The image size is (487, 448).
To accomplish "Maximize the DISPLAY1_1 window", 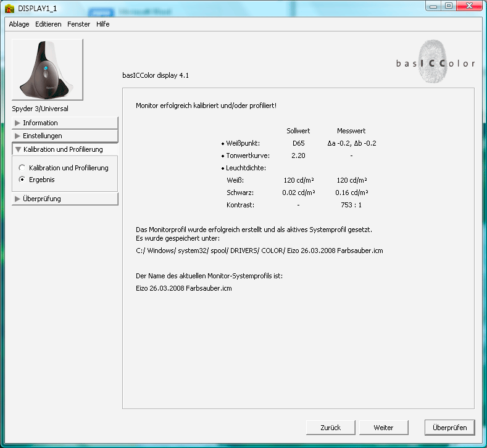I will point(447,6).
